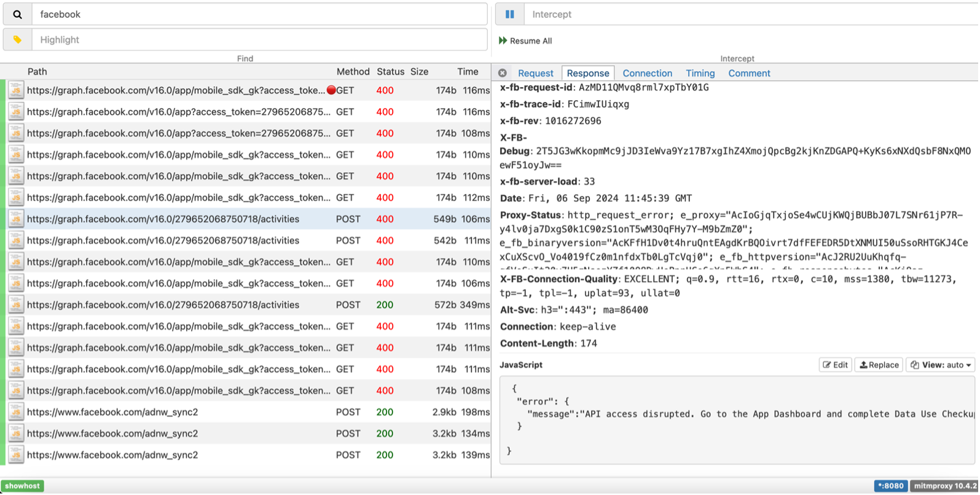Focus the Intercept filter input field

(x=750, y=14)
